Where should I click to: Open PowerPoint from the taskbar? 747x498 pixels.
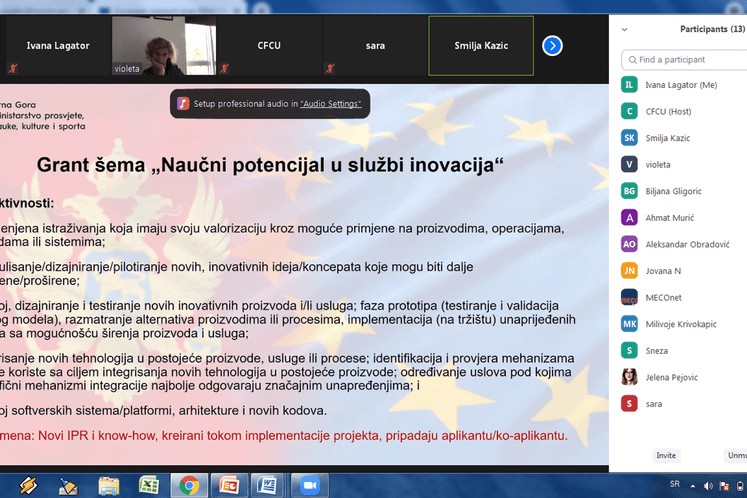[x=229, y=486]
